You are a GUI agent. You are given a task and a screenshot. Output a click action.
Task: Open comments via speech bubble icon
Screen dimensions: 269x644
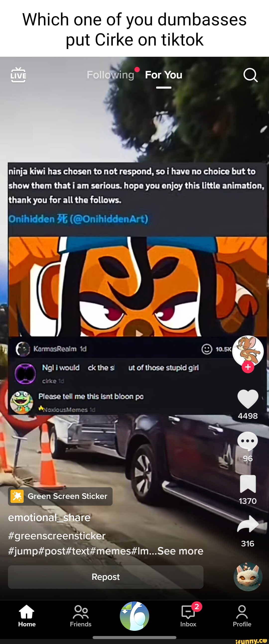coord(248,441)
